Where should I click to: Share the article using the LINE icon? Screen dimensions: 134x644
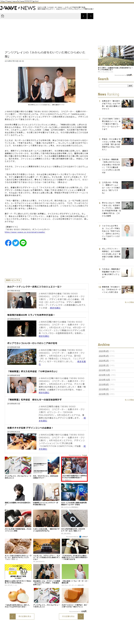(23, 243)
